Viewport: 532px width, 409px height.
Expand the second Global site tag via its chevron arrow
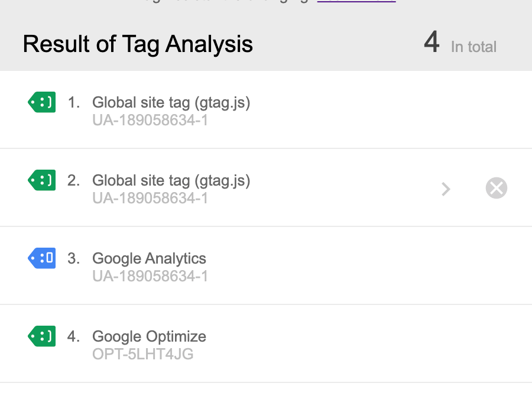pos(446,189)
